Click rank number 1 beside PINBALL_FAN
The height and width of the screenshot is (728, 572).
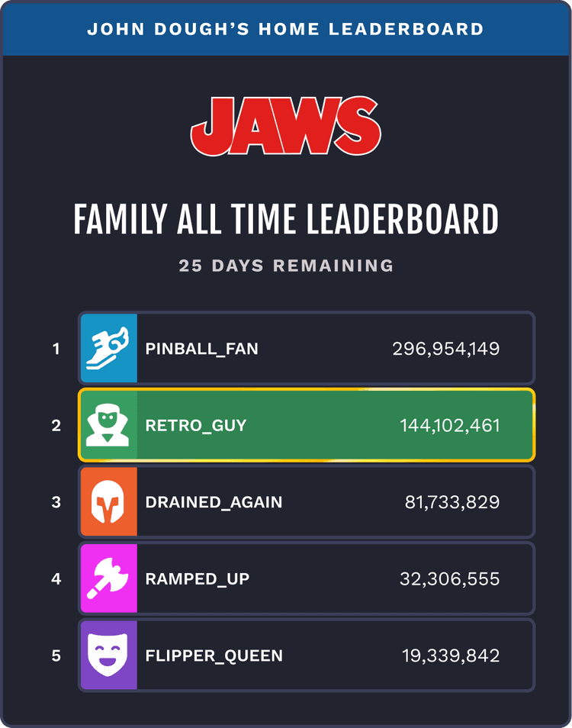56,349
